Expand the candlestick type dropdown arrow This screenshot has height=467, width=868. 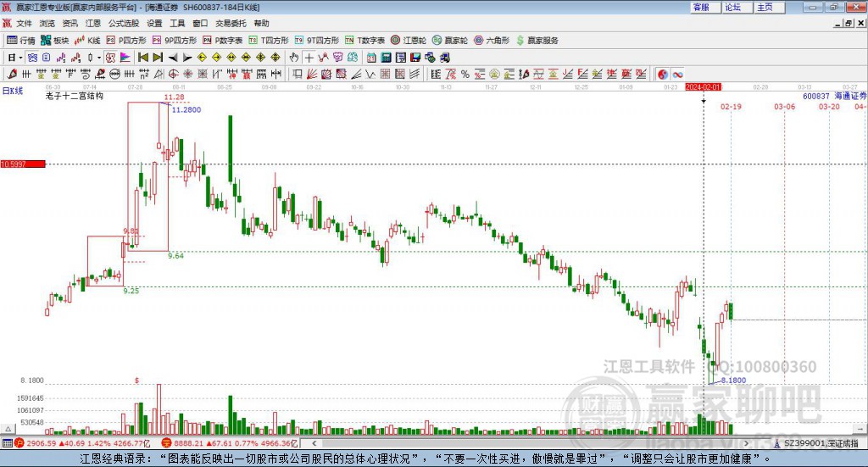click(x=99, y=58)
